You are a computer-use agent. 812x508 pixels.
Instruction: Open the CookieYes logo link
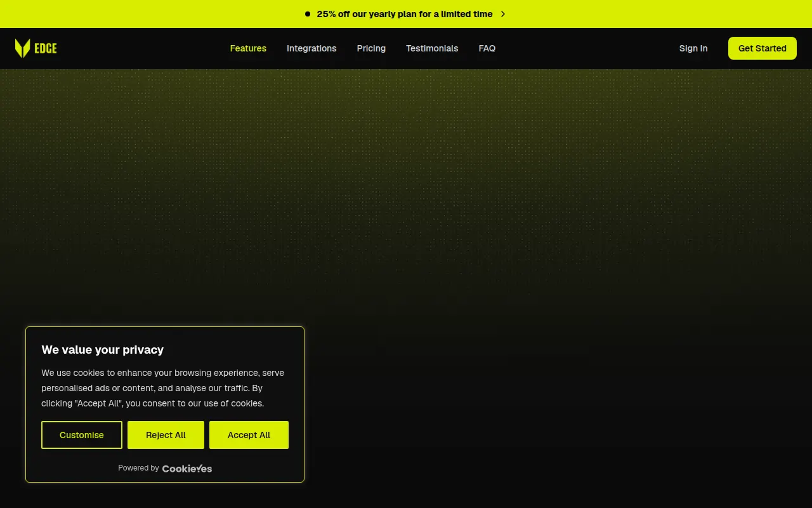point(187,469)
